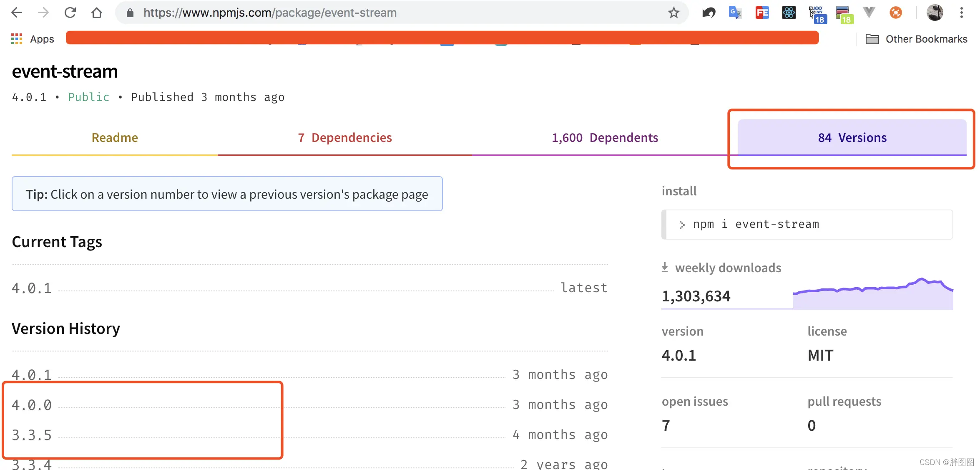Go to browser home page icon
Viewport: 980px width, 470px height.
pos(97,13)
